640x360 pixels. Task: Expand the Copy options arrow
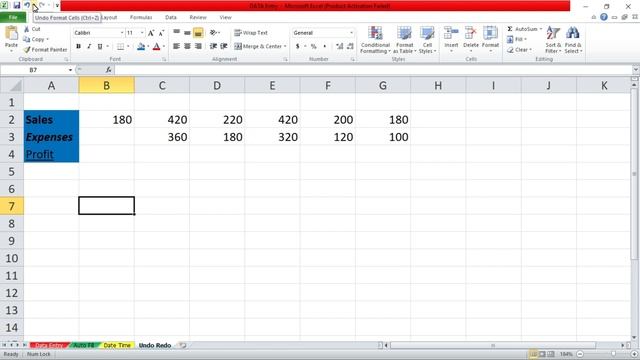pos(48,39)
